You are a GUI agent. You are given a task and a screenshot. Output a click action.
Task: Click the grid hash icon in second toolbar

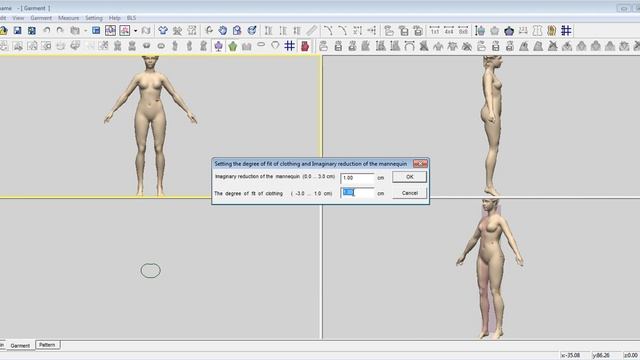click(289, 46)
